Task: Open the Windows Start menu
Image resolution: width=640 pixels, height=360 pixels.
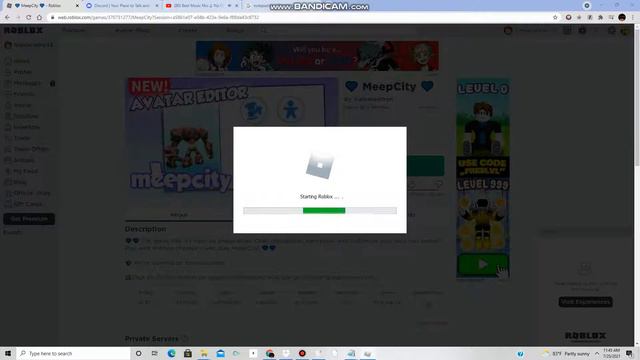Action: click(x=8, y=353)
